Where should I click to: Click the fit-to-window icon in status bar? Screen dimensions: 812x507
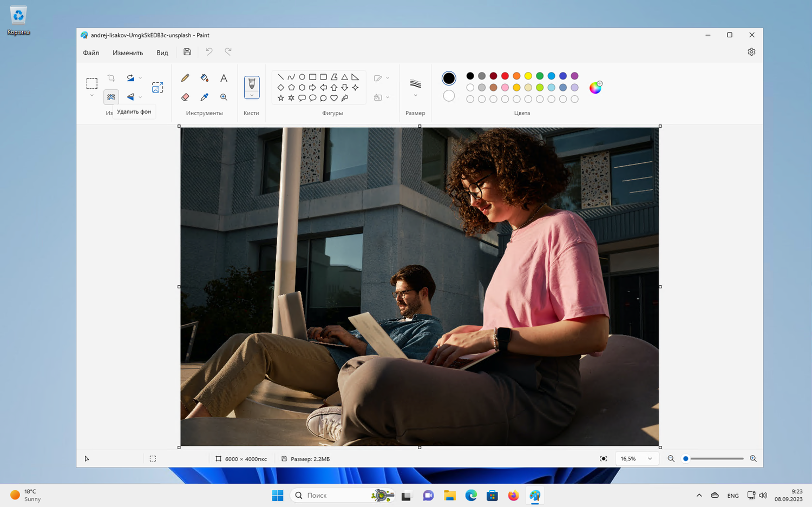coord(604,459)
